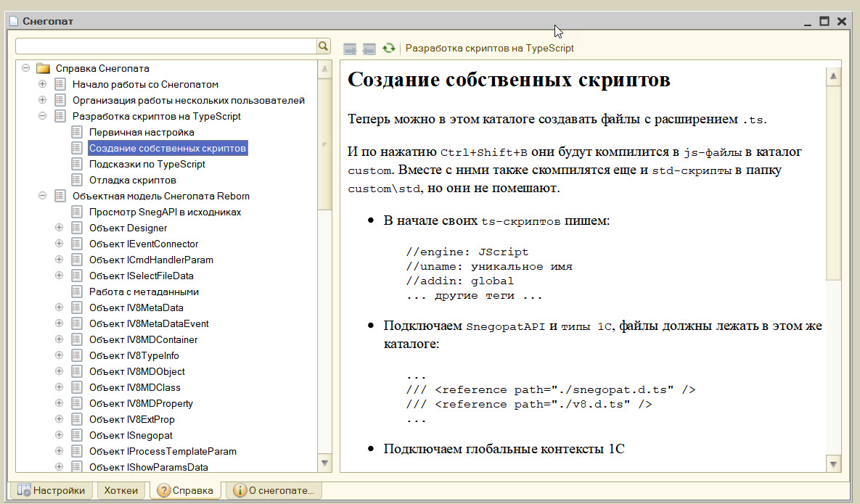Expand the Объект IProcessTemplateParam node

(60, 451)
